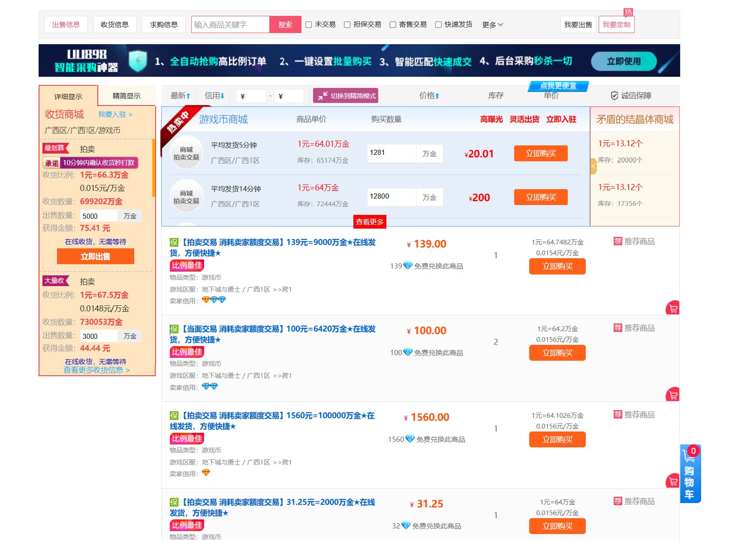Click the minimum price ¥ field
This screenshot has height=540, width=756.
pos(251,96)
